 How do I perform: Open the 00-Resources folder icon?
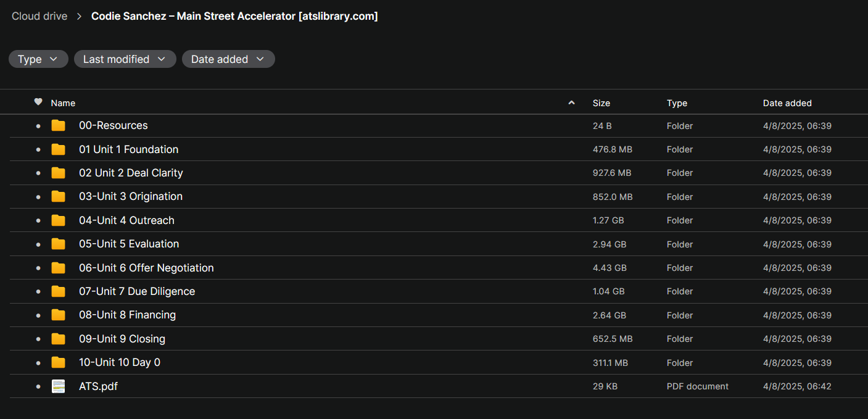click(58, 126)
